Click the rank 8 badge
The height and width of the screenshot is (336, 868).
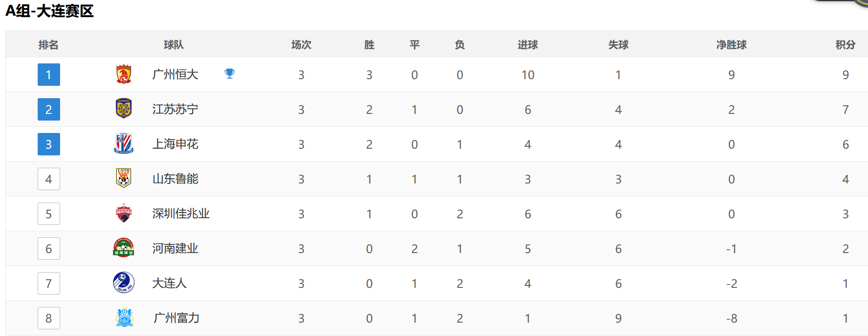[x=49, y=318]
